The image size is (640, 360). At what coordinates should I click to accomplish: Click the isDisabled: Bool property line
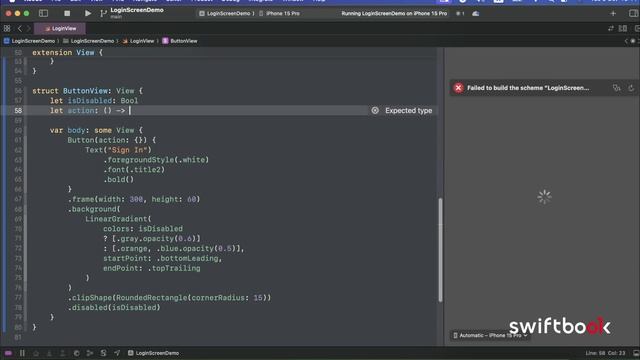tap(94, 101)
